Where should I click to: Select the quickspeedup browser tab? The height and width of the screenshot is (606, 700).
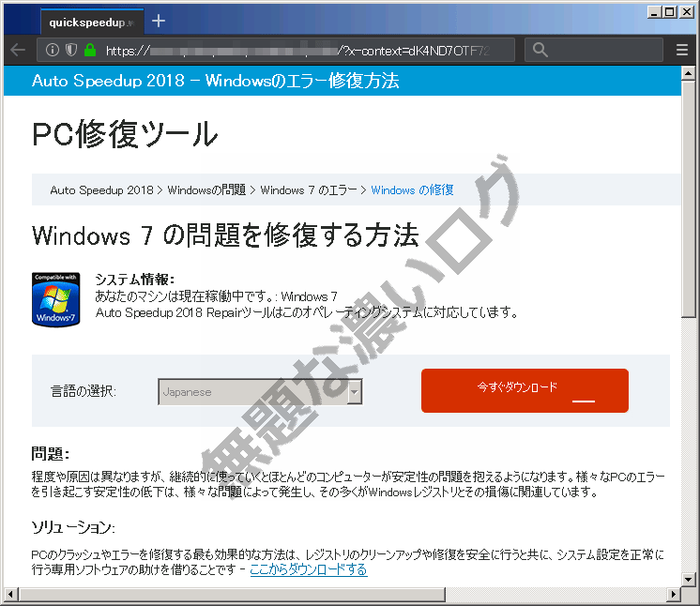click(92, 22)
